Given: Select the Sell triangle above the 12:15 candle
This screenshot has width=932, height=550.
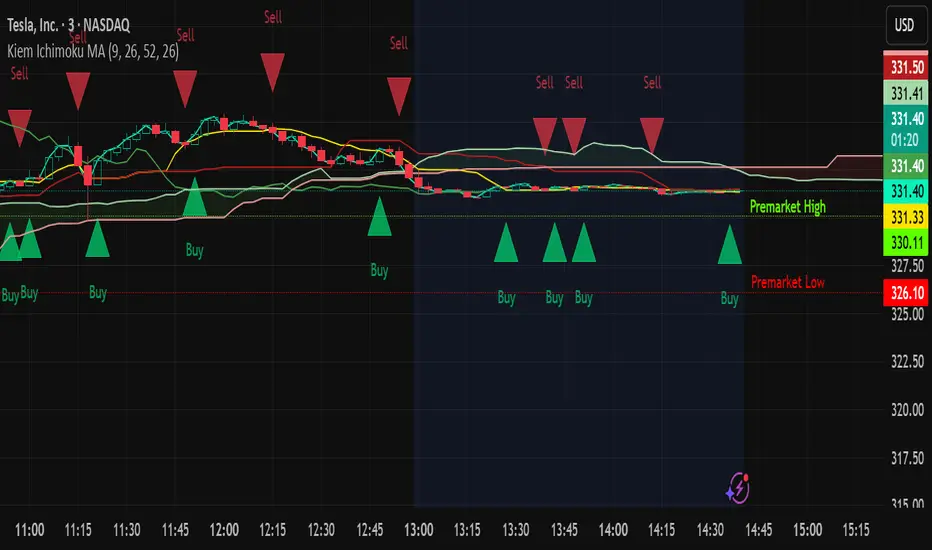Looking at the screenshot, I should (272, 71).
